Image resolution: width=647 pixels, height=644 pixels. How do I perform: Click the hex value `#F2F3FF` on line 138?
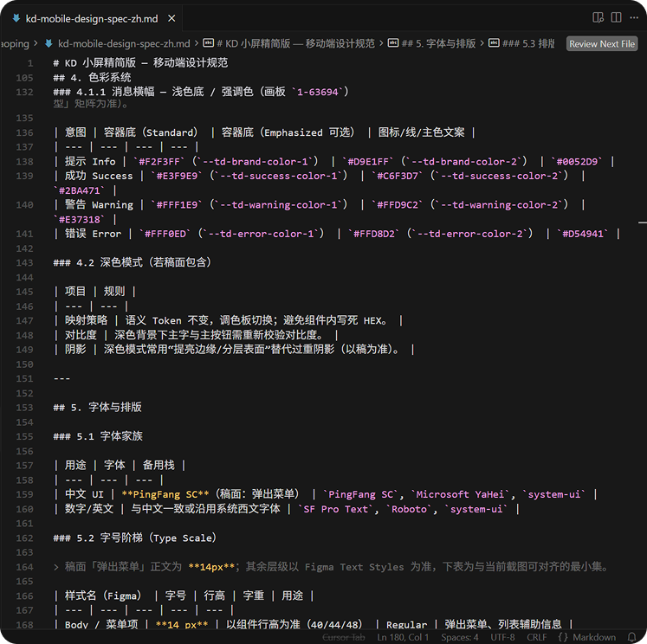click(159, 161)
